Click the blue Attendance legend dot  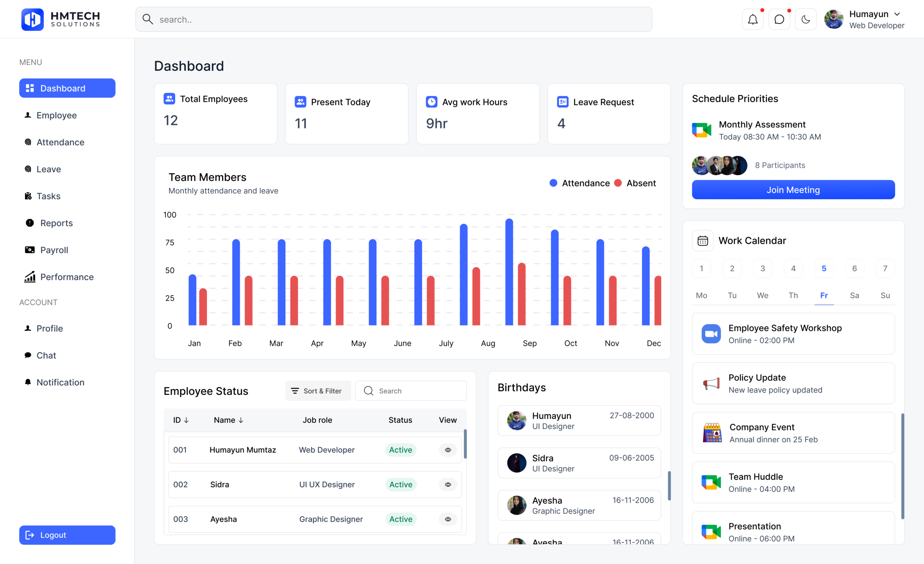point(553,183)
